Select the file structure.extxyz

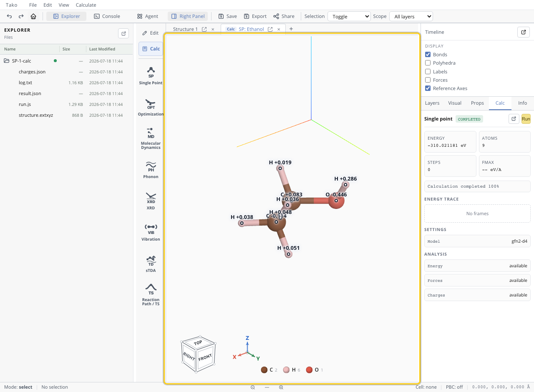click(x=36, y=115)
